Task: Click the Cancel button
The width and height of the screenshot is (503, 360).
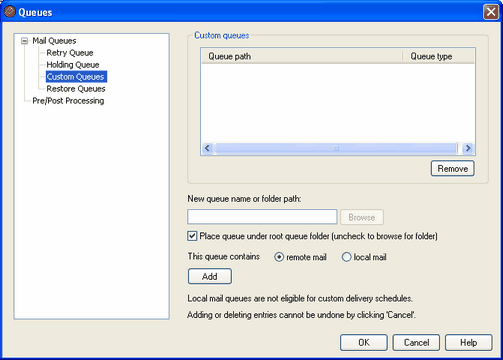Action: point(416,343)
